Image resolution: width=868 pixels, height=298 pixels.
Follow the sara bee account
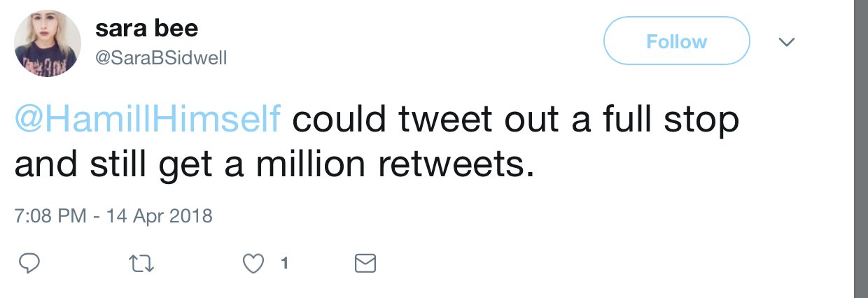(676, 42)
